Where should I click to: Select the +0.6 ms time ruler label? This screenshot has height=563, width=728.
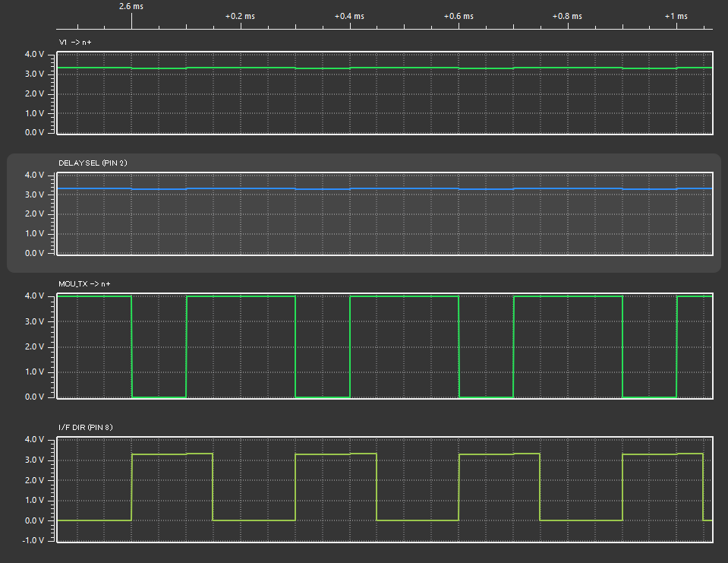point(459,16)
